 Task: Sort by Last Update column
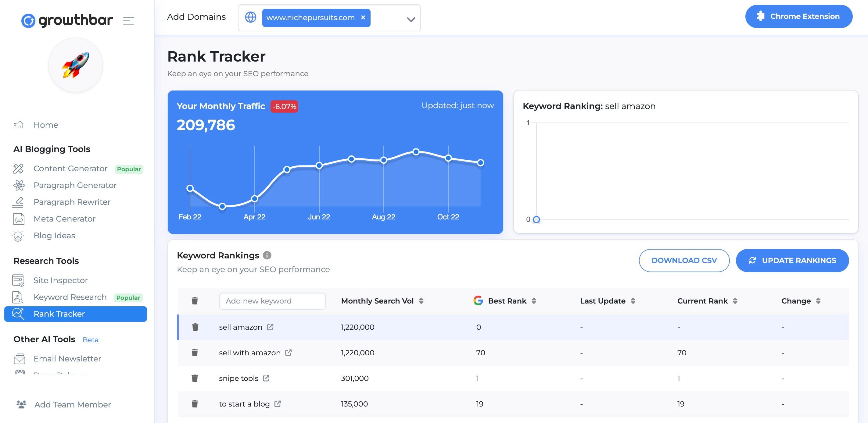click(633, 301)
